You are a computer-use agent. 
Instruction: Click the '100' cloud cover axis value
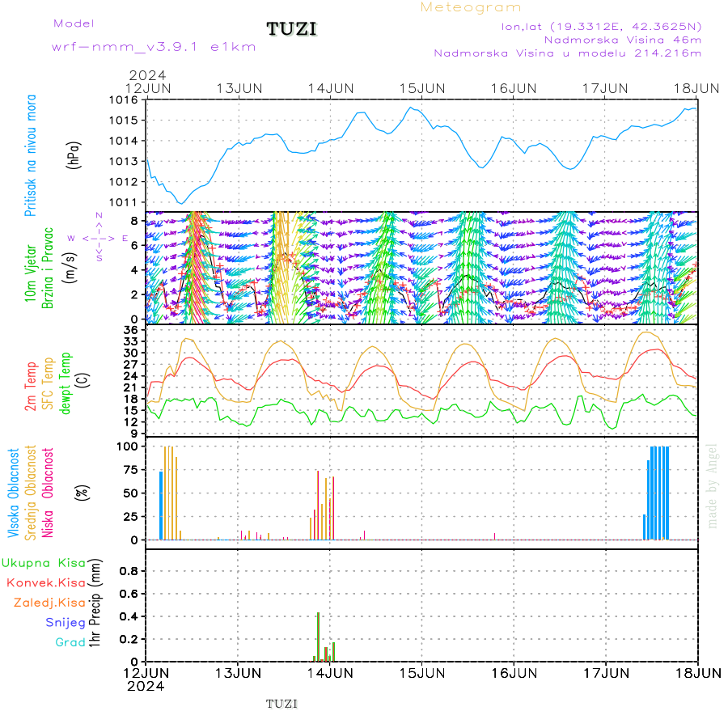pos(127,447)
